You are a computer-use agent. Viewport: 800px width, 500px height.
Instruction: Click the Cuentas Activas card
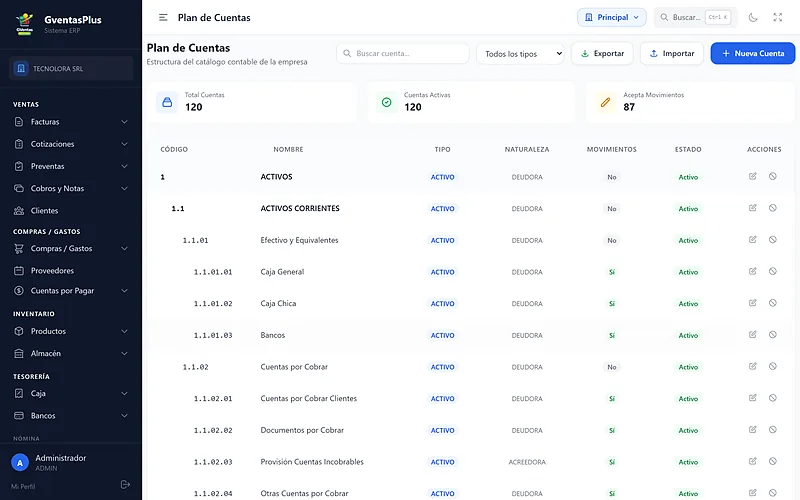471,102
